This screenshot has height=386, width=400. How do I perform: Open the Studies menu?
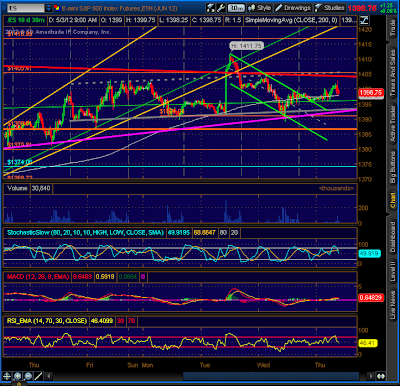coord(330,8)
